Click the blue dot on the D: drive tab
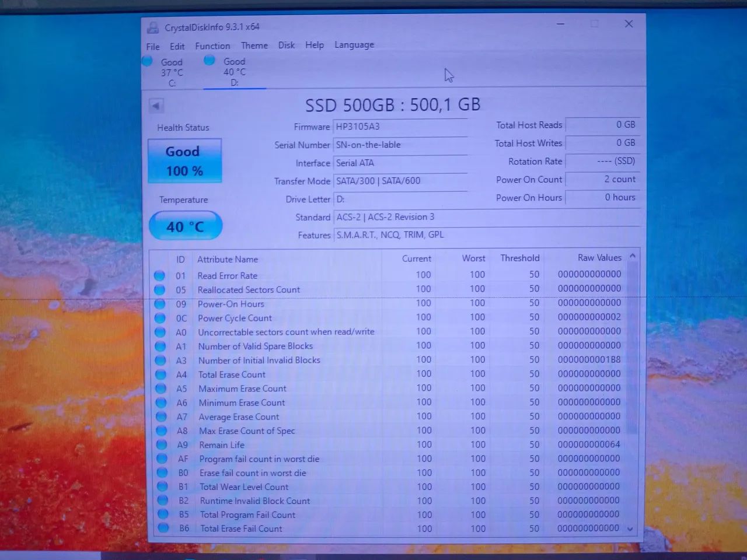This screenshot has height=560, width=747. click(209, 60)
